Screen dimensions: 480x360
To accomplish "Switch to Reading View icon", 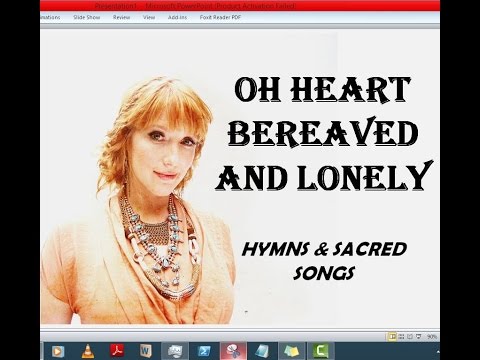I will (410, 337).
